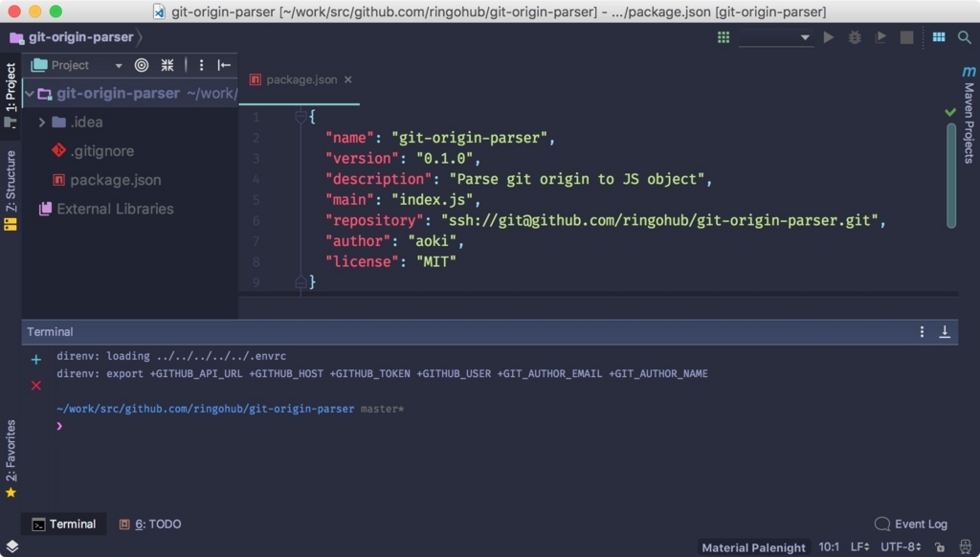
Task: Click the tool window quick access icon
Action: coord(11,546)
